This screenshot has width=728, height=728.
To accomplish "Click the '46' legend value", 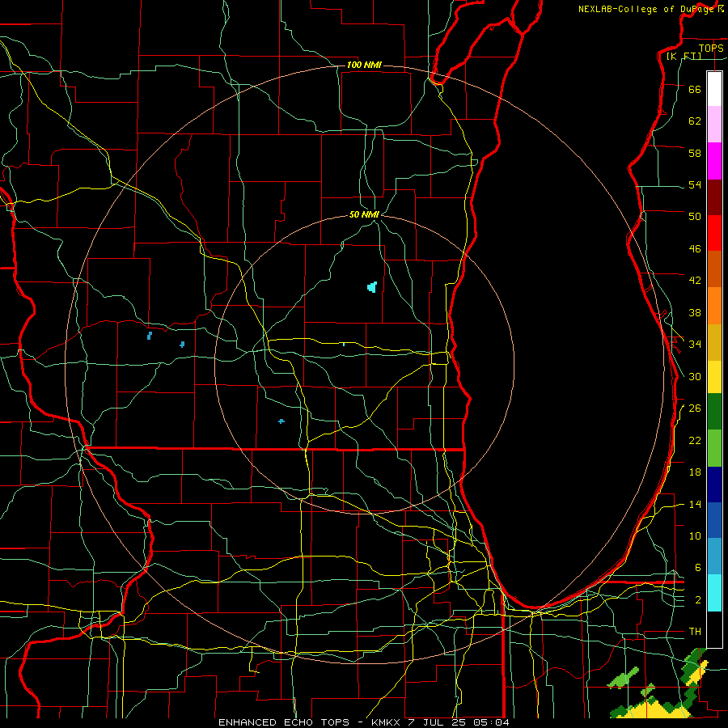I will pyautogui.click(x=695, y=249).
